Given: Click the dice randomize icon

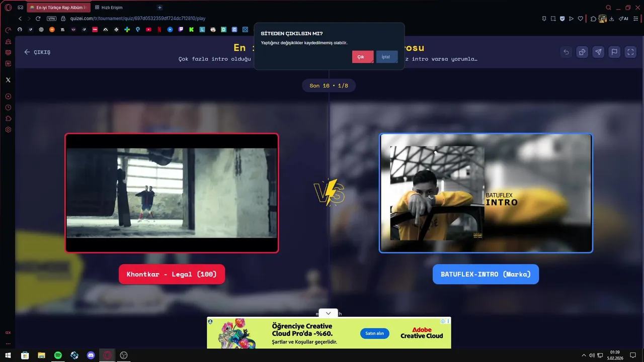Looking at the screenshot, I should point(582,52).
